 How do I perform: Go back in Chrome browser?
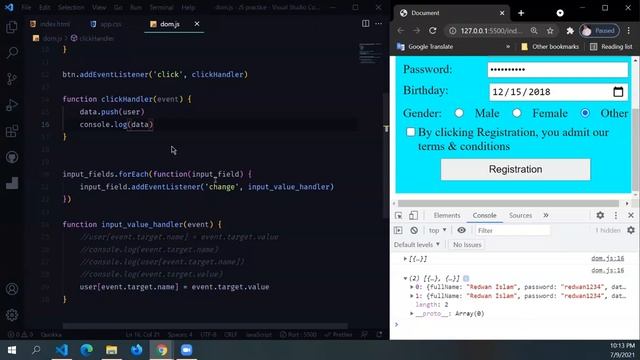[401, 31]
